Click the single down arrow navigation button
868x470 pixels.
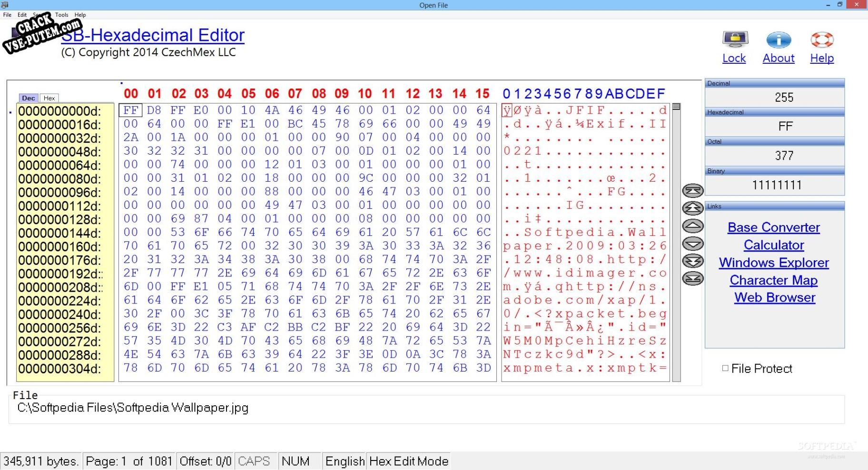(693, 244)
